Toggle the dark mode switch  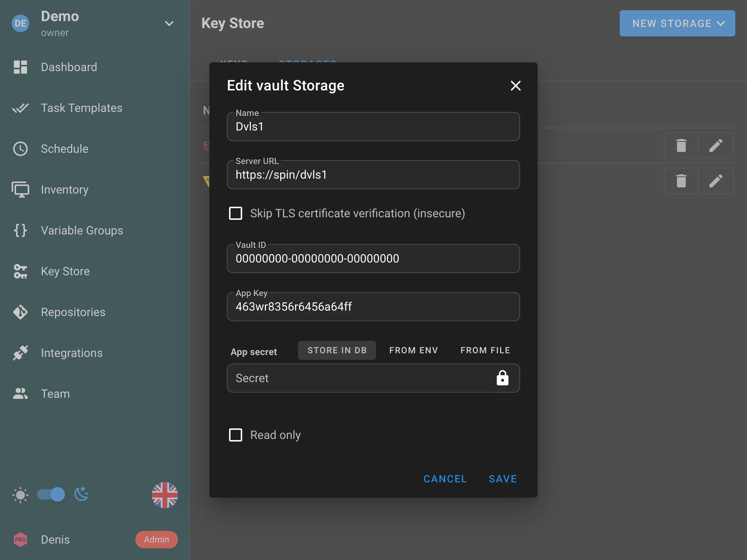tap(51, 495)
